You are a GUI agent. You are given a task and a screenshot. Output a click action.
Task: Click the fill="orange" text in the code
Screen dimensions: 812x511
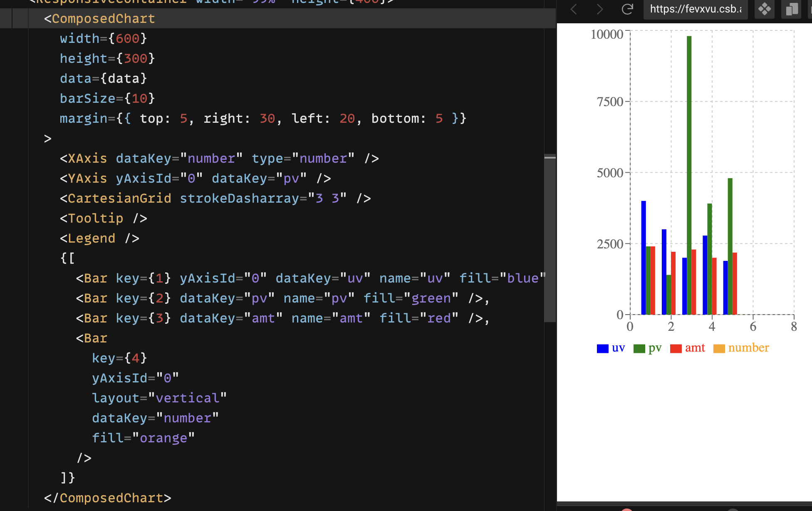click(143, 437)
